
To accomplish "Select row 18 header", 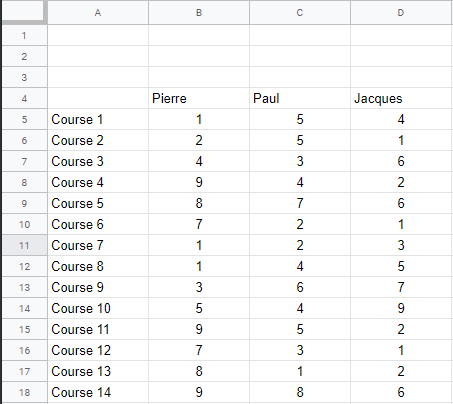I will click(24, 392).
